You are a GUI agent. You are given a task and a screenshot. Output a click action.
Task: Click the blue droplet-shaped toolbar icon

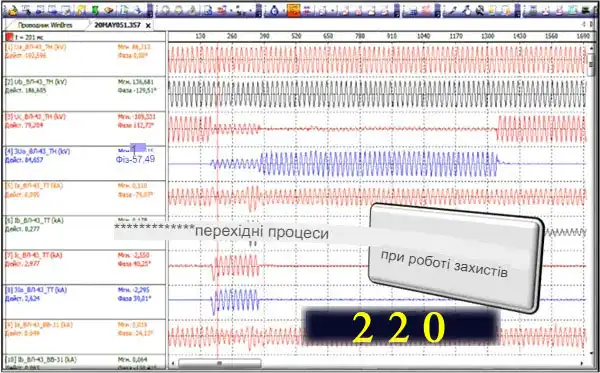[274, 11]
